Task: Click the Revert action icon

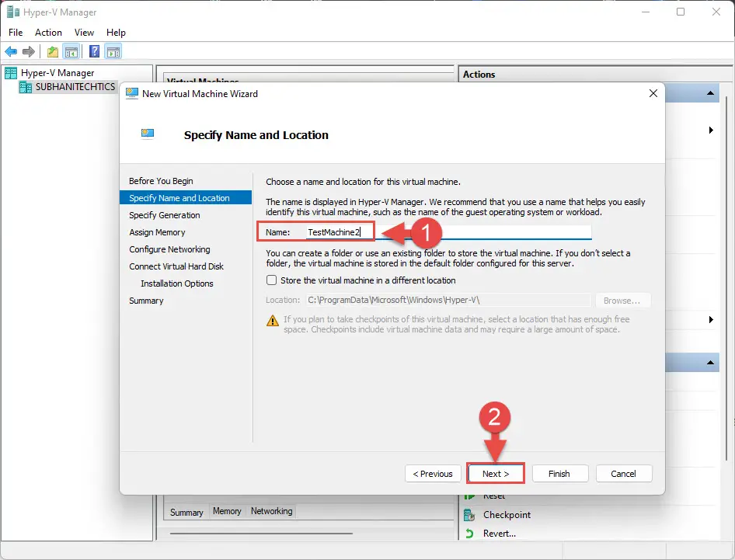Action: 469,534
